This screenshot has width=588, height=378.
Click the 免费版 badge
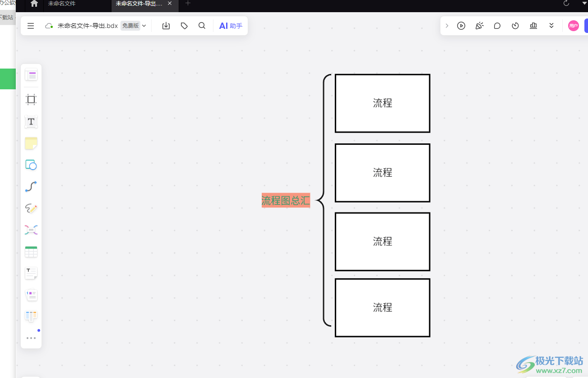[130, 26]
